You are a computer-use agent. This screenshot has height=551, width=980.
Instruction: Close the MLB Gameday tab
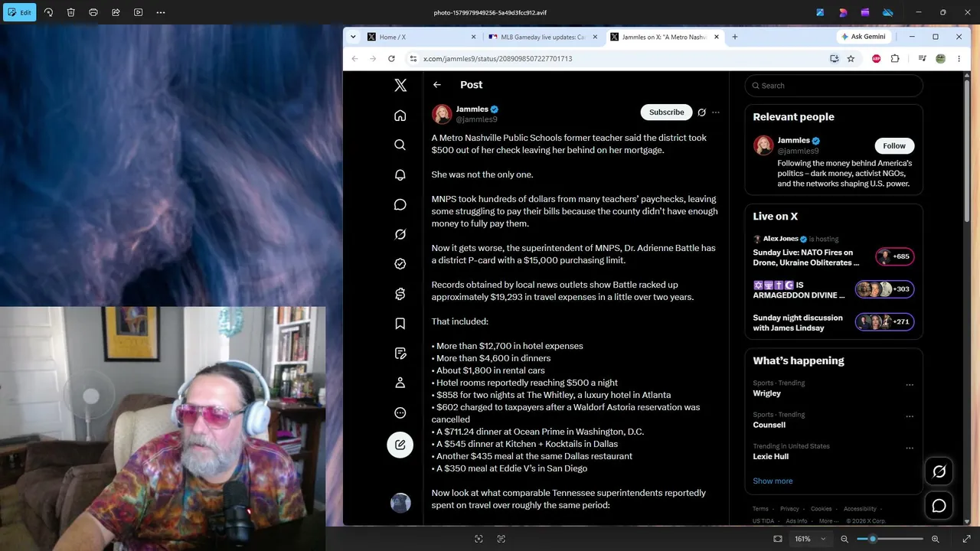pos(595,37)
